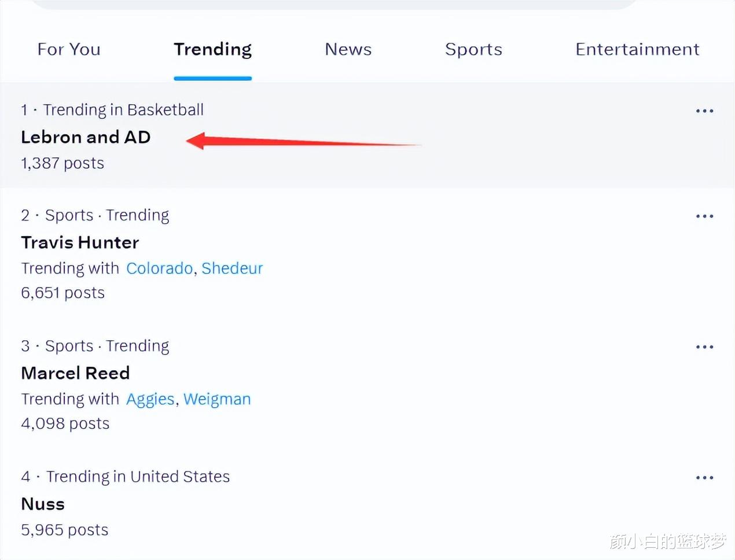Open the Weigman related trend link
This screenshot has width=735, height=560.
[x=217, y=399]
